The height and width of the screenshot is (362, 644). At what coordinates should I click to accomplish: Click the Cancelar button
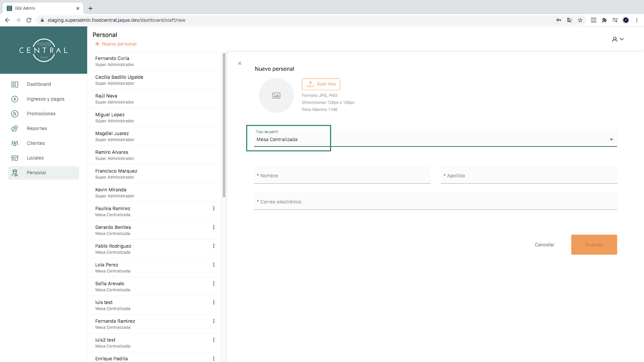[x=545, y=245]
